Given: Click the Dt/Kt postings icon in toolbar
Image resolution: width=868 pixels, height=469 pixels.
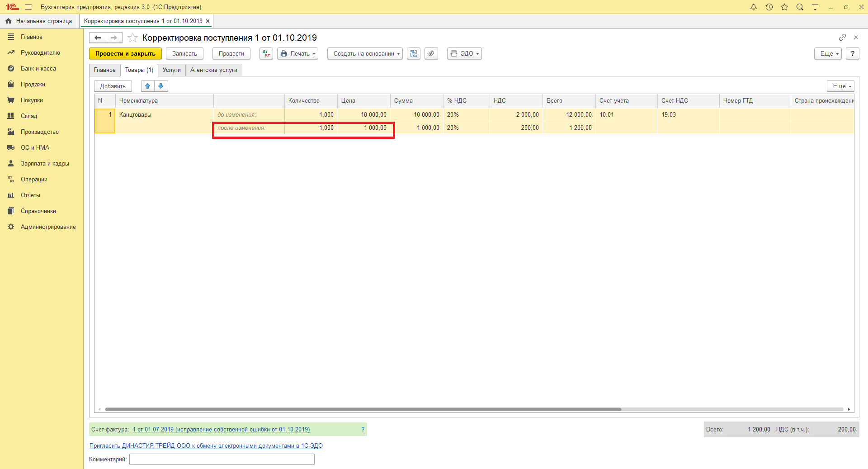Looking at the screenshot, I should [266, 53].
